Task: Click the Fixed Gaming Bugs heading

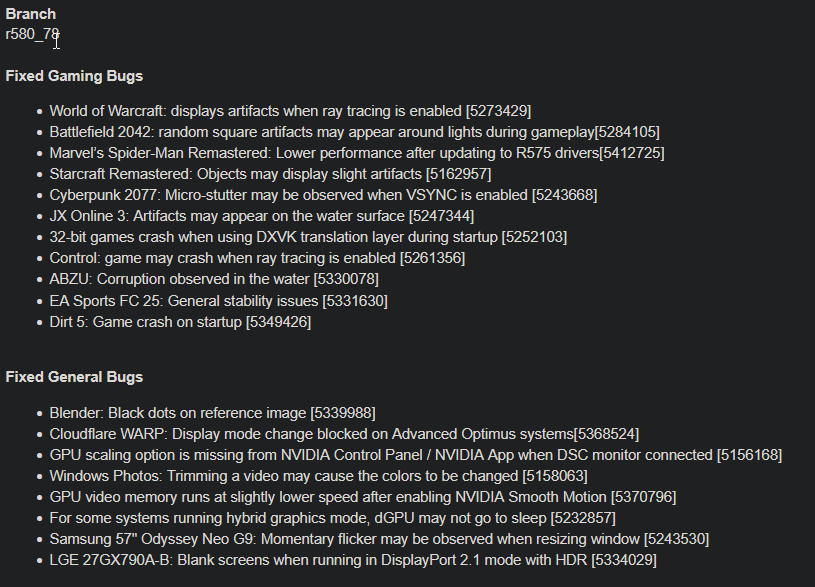Action: coord(74,76)
